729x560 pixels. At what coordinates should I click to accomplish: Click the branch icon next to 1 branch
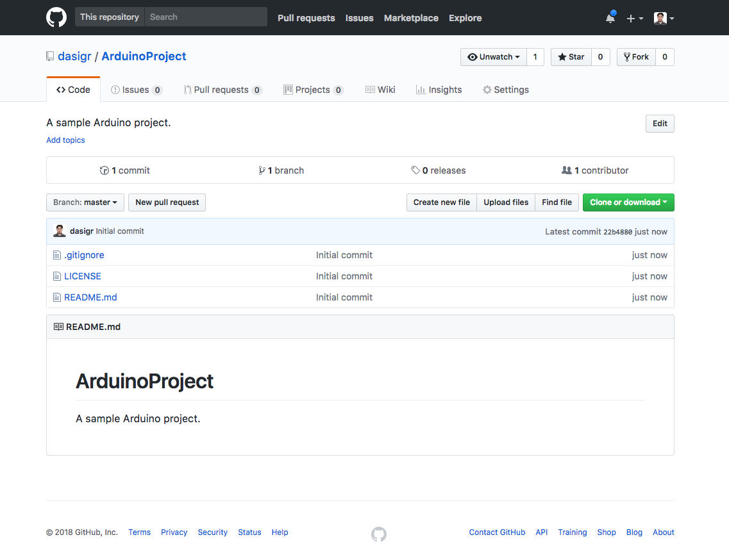(262, 170)
